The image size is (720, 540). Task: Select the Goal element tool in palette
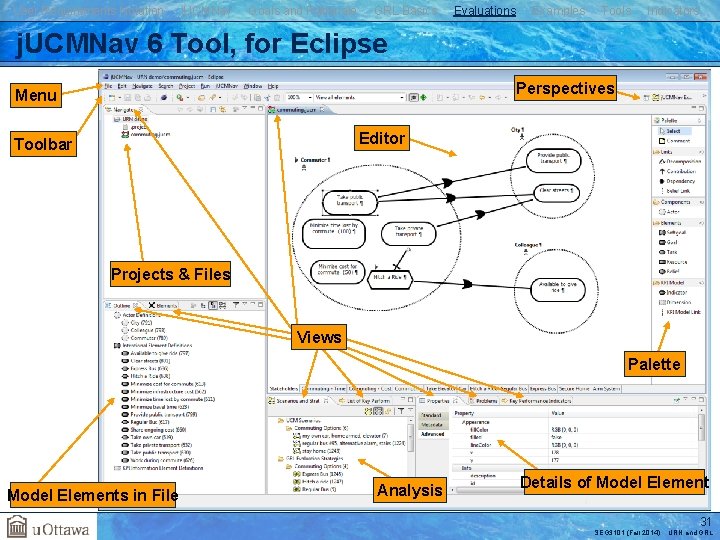click(669, 242)
